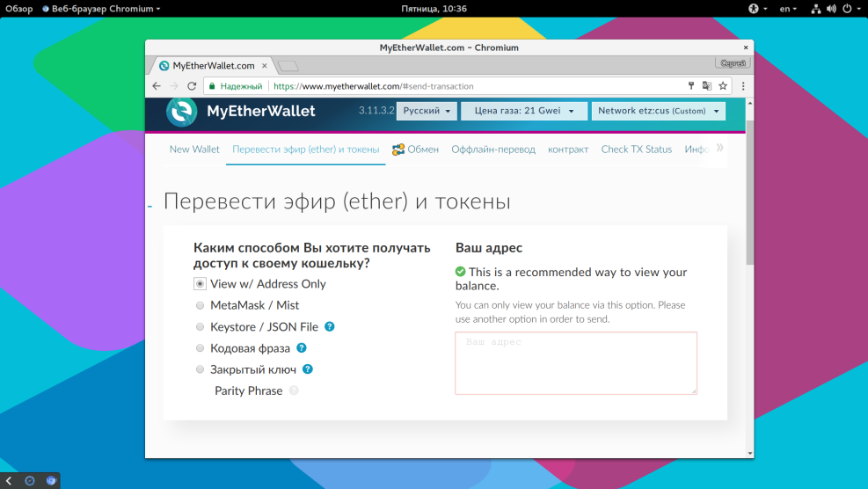Click the scrollbar up arrow
The image size is (868, 489).
[x=750, y=103]
